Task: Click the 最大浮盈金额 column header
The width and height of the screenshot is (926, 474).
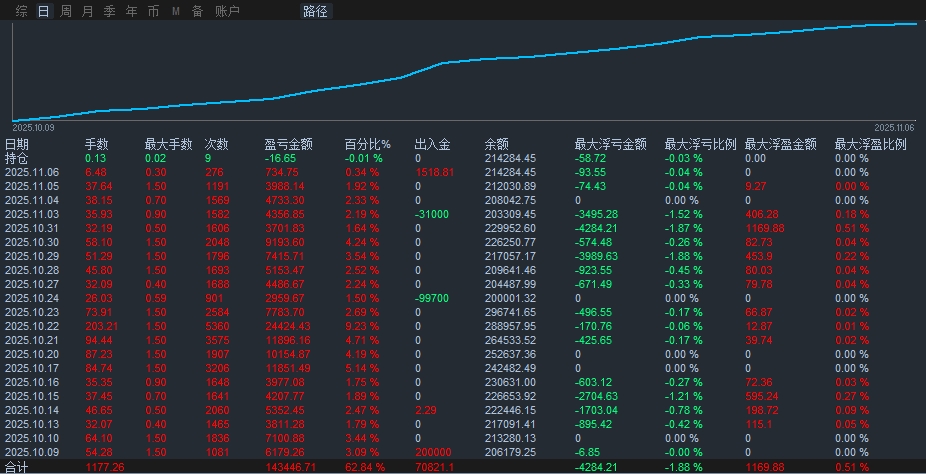Action: [781, 145]
